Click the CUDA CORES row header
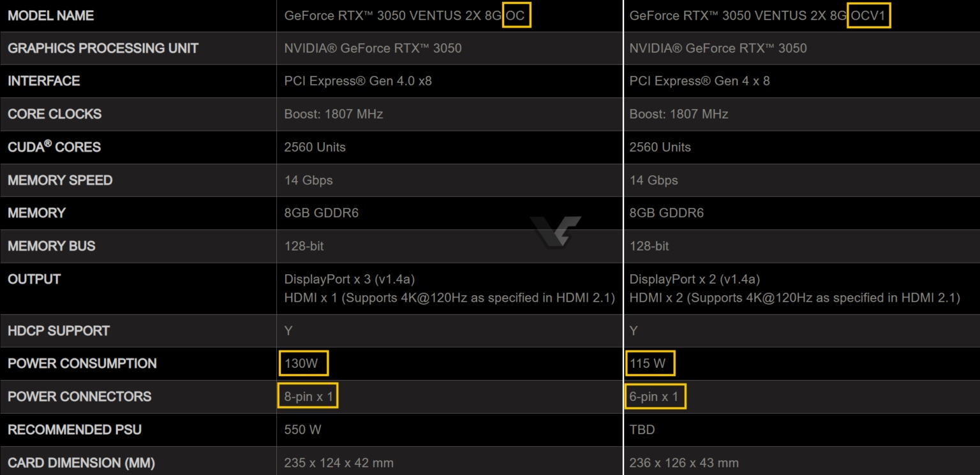This screenshot has width=980, height=475. click(x=54, y=147)
